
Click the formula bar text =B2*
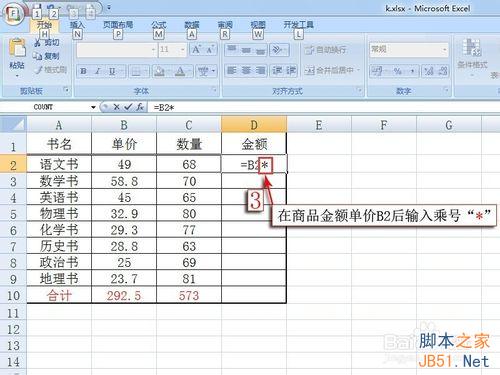click(x=164, y=108)
